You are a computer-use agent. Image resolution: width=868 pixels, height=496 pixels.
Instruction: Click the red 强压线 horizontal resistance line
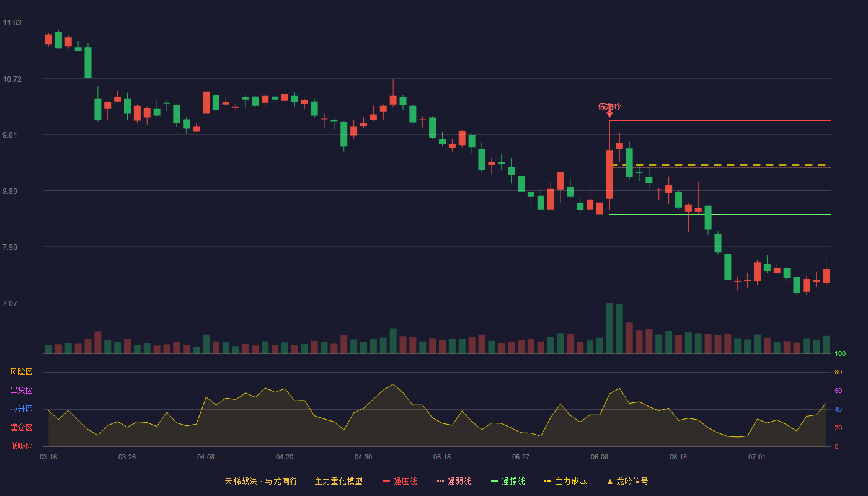(x=720, y=120)
